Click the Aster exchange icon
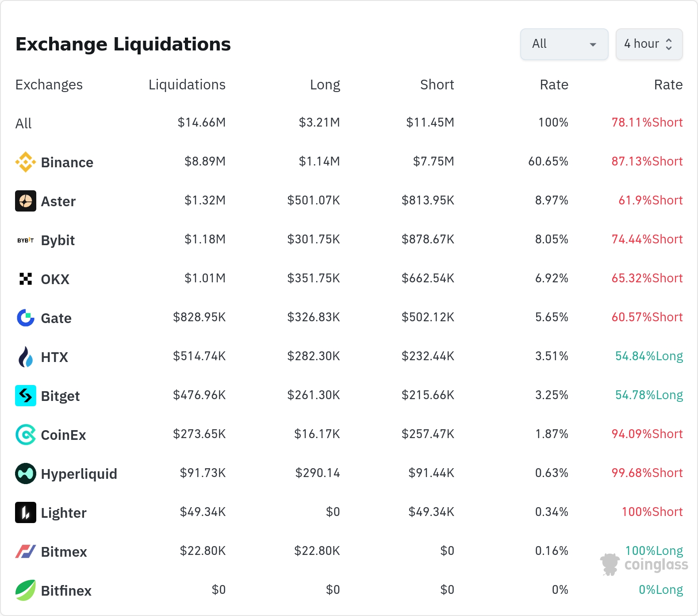 [x=26, y=201]
